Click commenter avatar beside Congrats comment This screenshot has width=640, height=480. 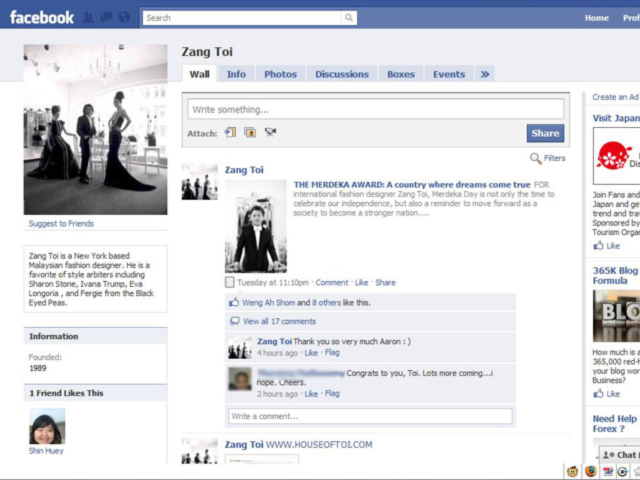[240, 379]
